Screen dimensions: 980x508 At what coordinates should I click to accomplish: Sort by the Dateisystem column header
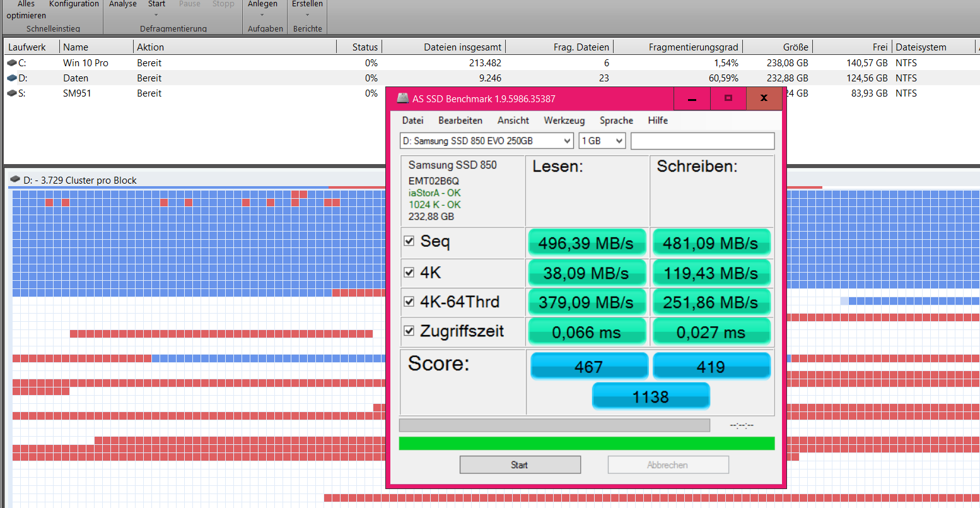coord(933,47)
